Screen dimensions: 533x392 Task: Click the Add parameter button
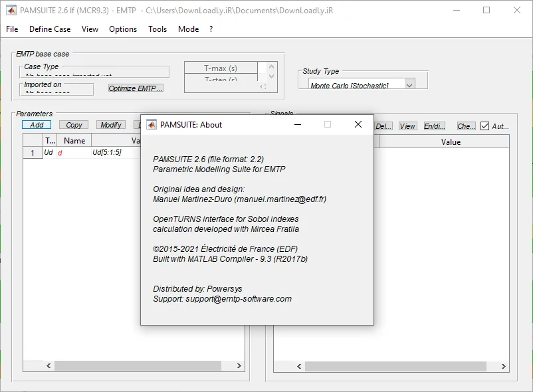coord(37,125)
